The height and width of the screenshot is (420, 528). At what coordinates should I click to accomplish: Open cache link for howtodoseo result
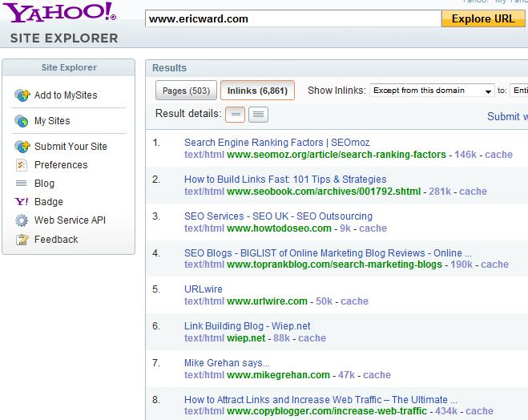click(373, 228)
